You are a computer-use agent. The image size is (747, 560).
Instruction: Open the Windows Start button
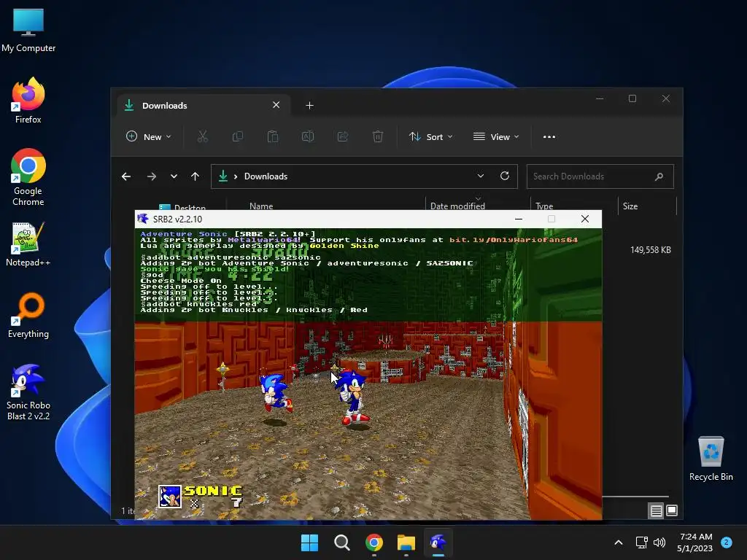[x=309, y=542]
